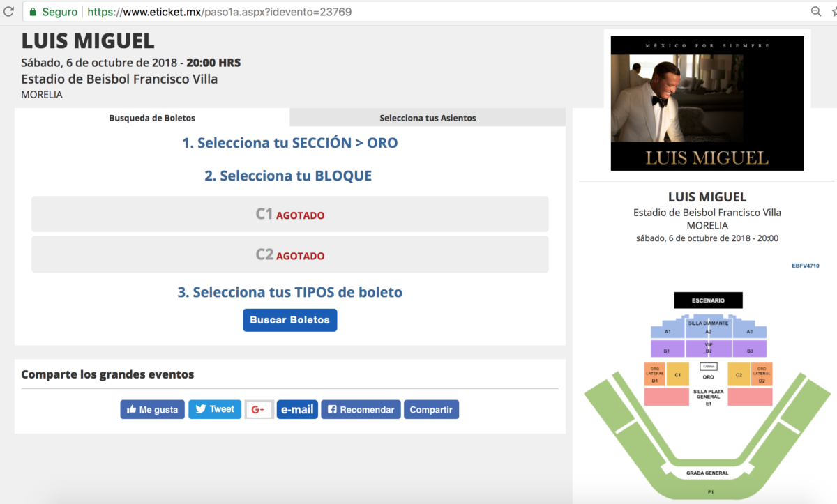Click the Facebook Me gusta button
The image size is (837, 504).
pyautogui.click(x=152, y=409)
